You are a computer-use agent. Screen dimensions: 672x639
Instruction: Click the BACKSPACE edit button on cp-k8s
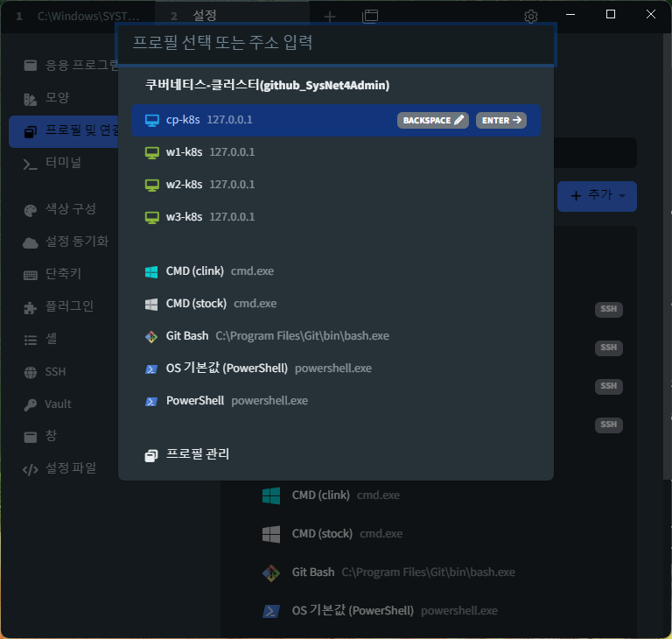(x=433, y=120)
